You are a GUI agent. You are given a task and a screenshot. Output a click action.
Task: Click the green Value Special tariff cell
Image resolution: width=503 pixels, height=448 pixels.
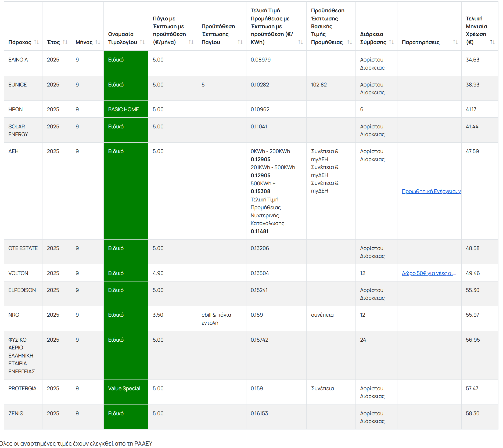coord(126,392)
